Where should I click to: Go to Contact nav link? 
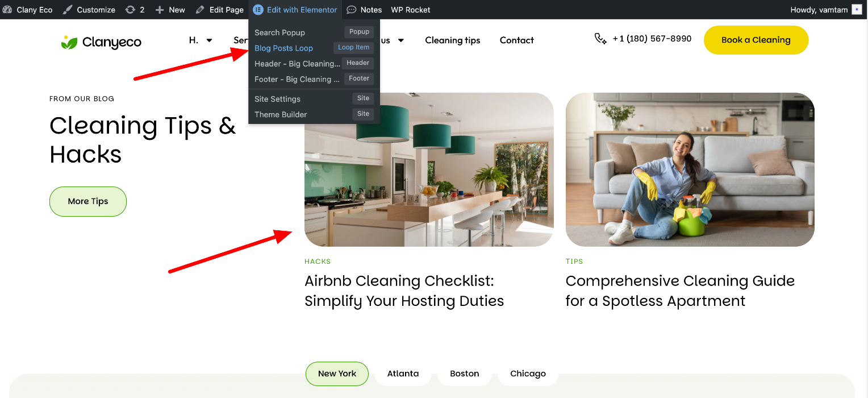coord(517,40)
